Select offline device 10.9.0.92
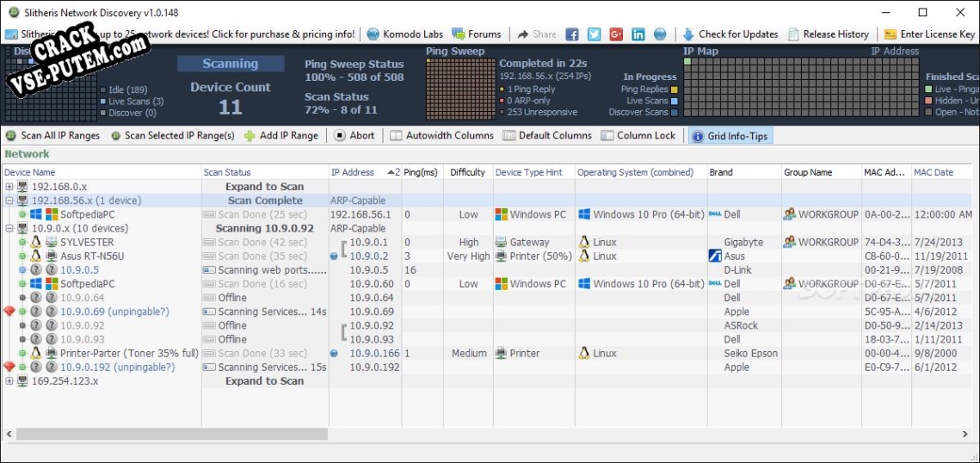The width and height of the screenshot is (980, 463). (82, 325)
